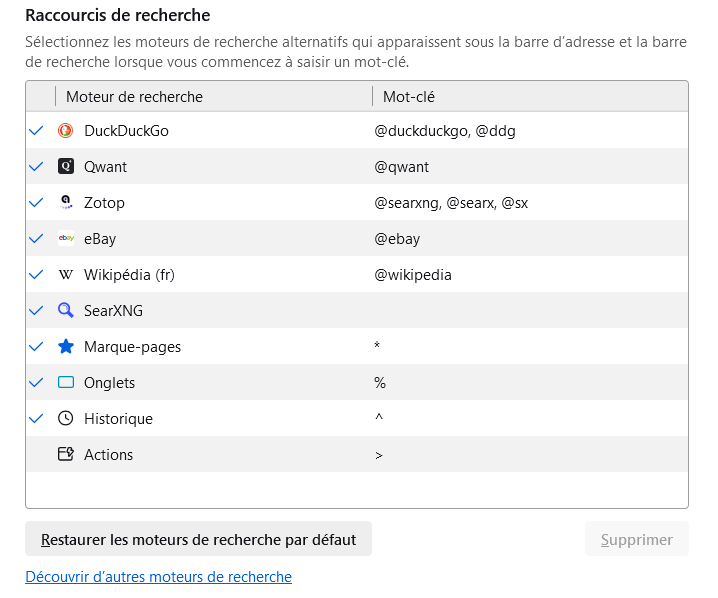Open Découvrir d'autres moteurs de recherche link
Screen dimensions: 718x598
coord(158,577)
